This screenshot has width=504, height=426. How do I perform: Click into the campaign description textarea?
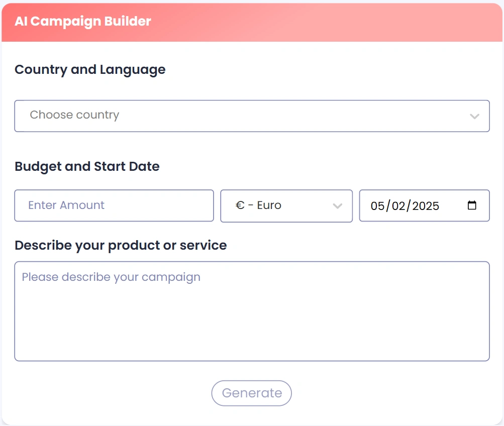coord(252,311)
